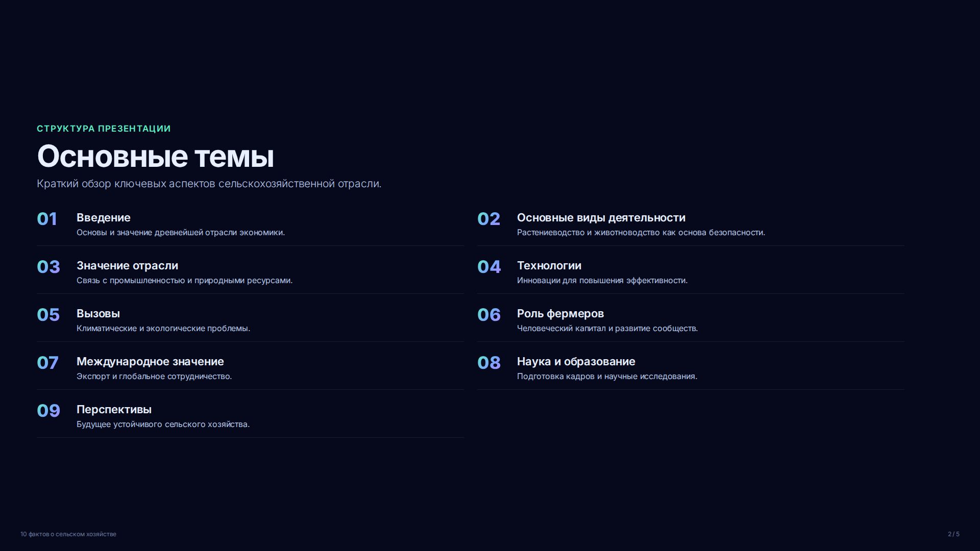Click the Основные темы main title
Image resolution: width=980 pixels, height=551 pixels.
coord(156,156)
